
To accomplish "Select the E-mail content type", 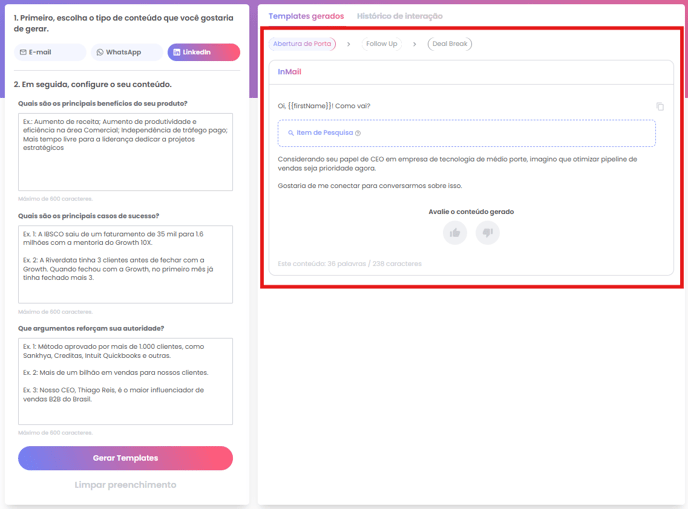I will pos(51,52).
